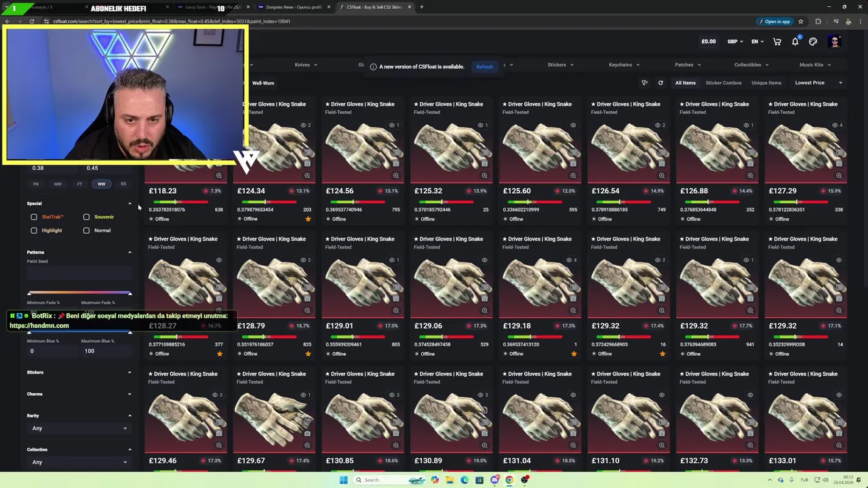Zoom the £126.54 glove image
Image resolution: width=868 pixels, height=488 pixels.
tap(662, 176)
